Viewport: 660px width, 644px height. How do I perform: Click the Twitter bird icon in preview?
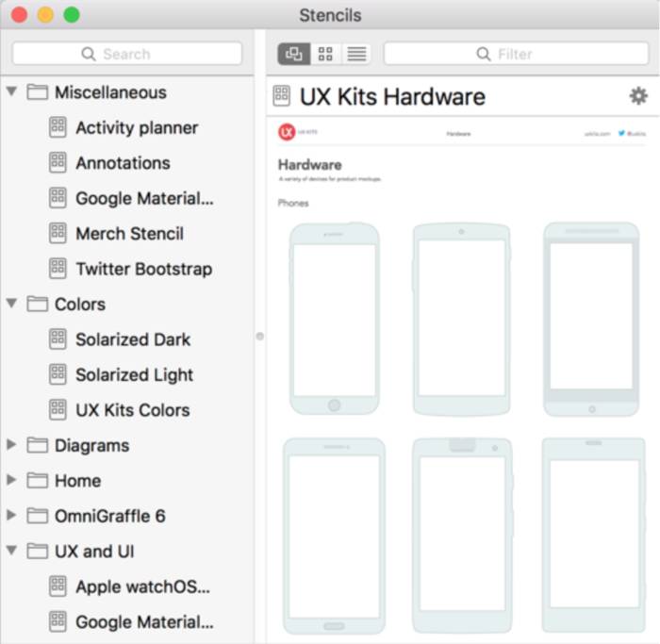[621, 134]
